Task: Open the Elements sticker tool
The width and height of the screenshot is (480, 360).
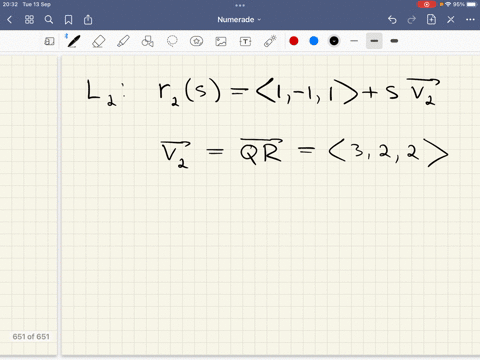Action: coord(196,41)
